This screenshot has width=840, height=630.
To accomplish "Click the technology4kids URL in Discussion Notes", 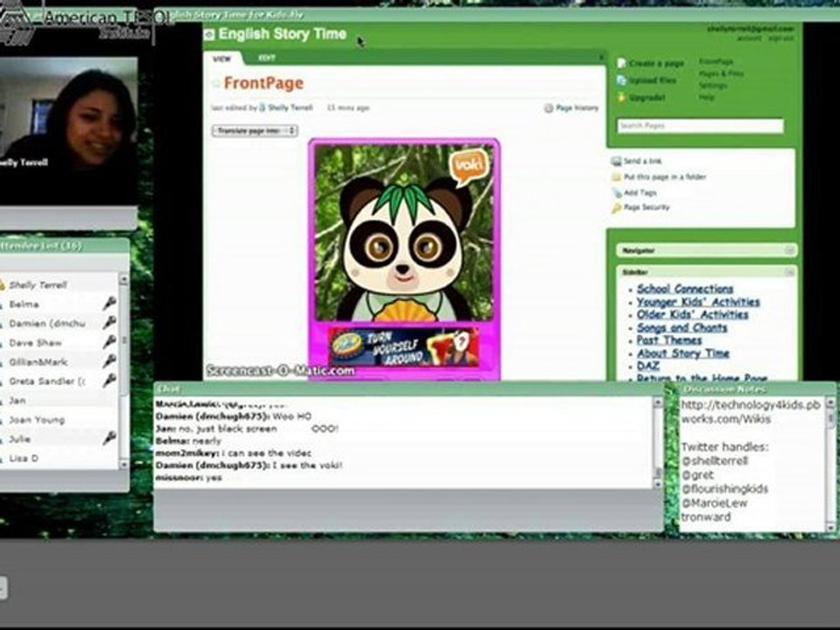I will coord(751,412).
